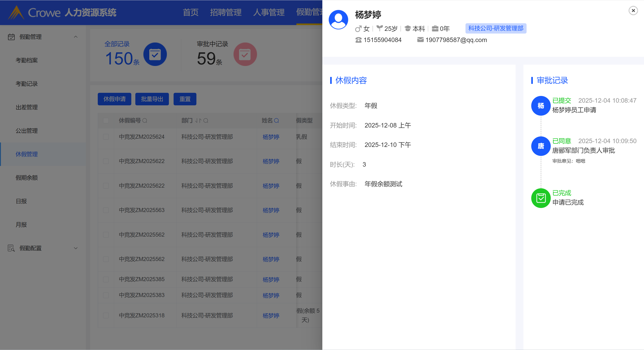Click the user avatar icon for 杨梦婷

tap(338, 20)
